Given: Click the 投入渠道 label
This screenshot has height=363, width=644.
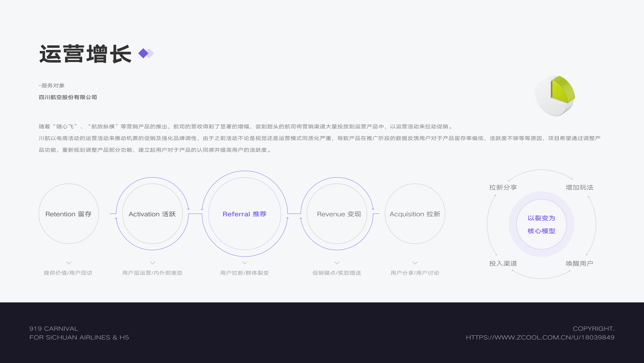Looking at the screenshot, I should [503, 263].
